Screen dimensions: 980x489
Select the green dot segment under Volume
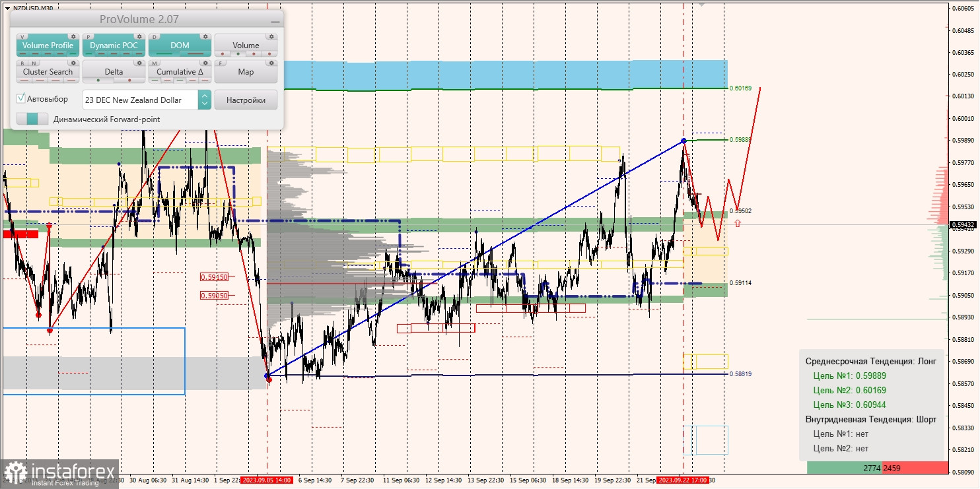point(238,54)
